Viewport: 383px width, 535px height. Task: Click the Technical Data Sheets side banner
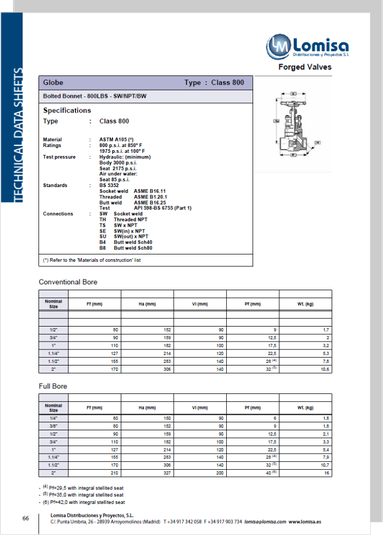(x=12, y=107)
